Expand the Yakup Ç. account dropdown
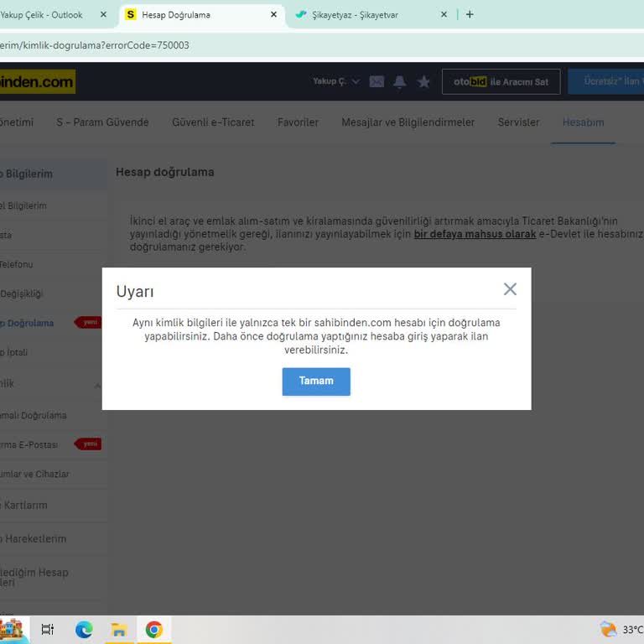This screenshot has width=644, height=644. (335, 81)
